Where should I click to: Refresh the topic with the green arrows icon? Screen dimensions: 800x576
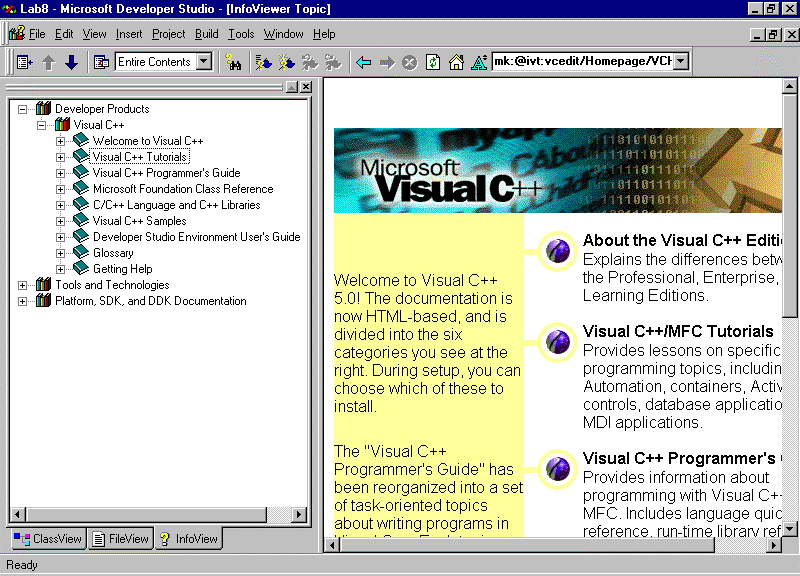point(433,62)
